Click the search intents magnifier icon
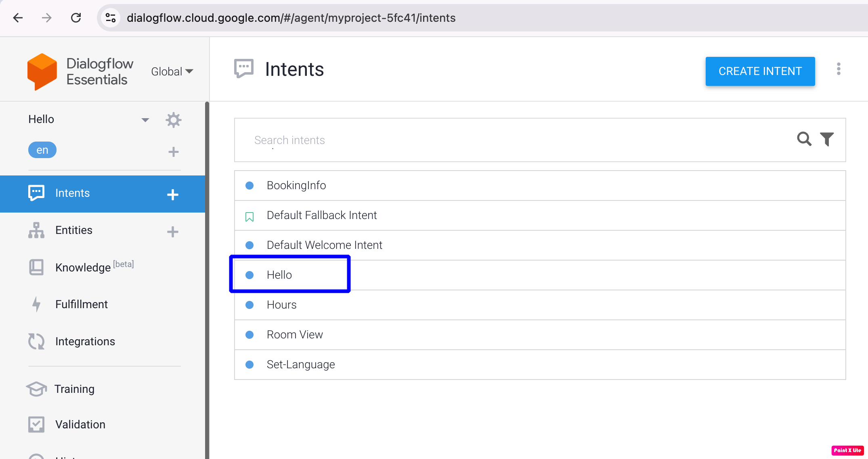Image resolution: width=868 pixels, height=459 pixels. (804, 139)
